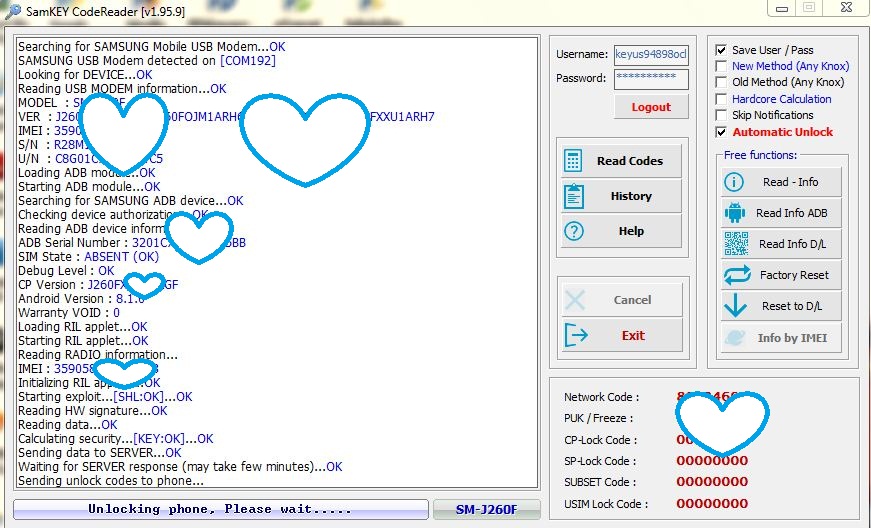Click the Logout button

point(651,107)
